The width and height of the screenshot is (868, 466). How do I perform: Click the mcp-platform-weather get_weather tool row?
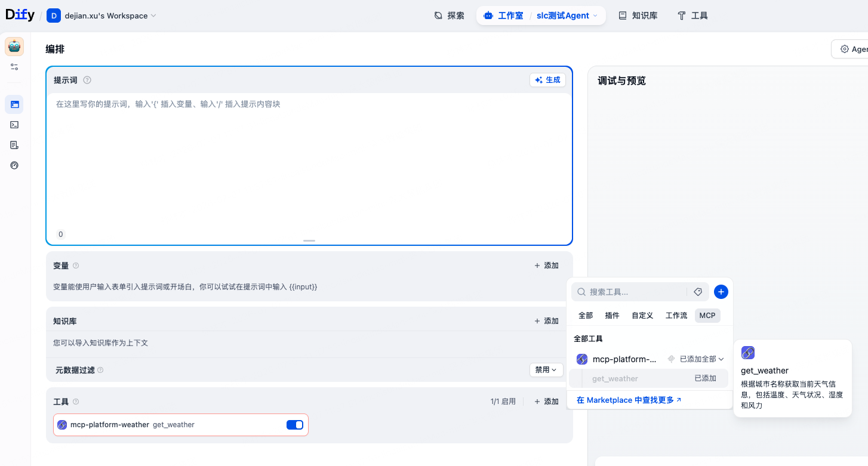click(x=181, y=425)
